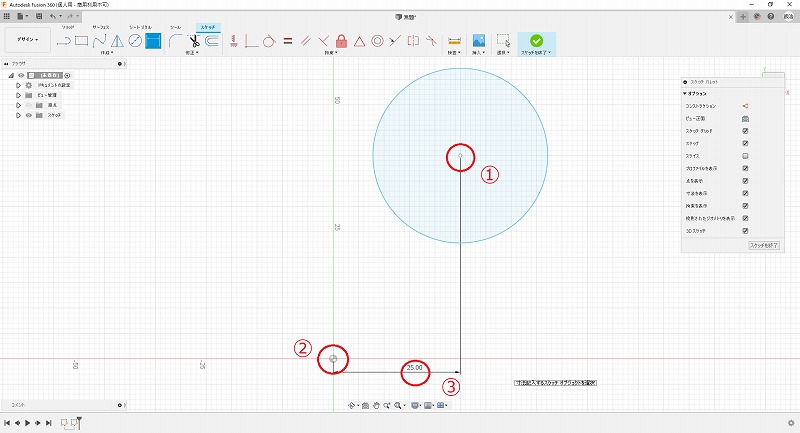Image resolution: width=800 pixels, height=433 pixels.
Task: Toggle the 3D スケッチ checkbox
Action: point(746,229)
